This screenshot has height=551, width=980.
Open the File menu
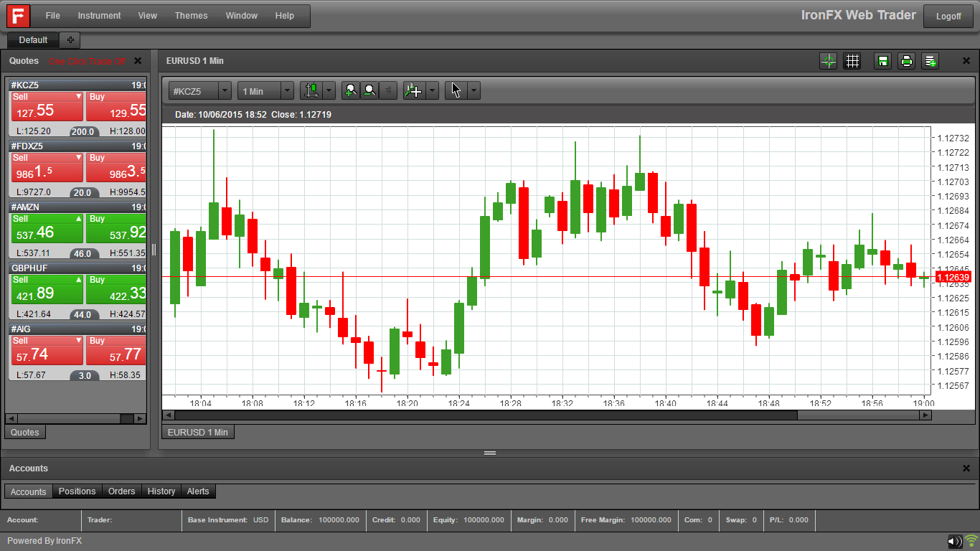pyautogui.click(x=52, y=16)
